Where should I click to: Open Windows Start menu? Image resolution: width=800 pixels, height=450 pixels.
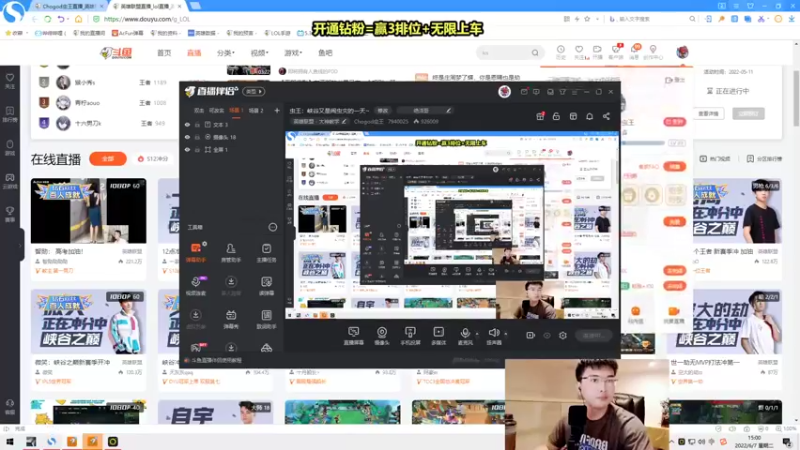coord(9,442)
